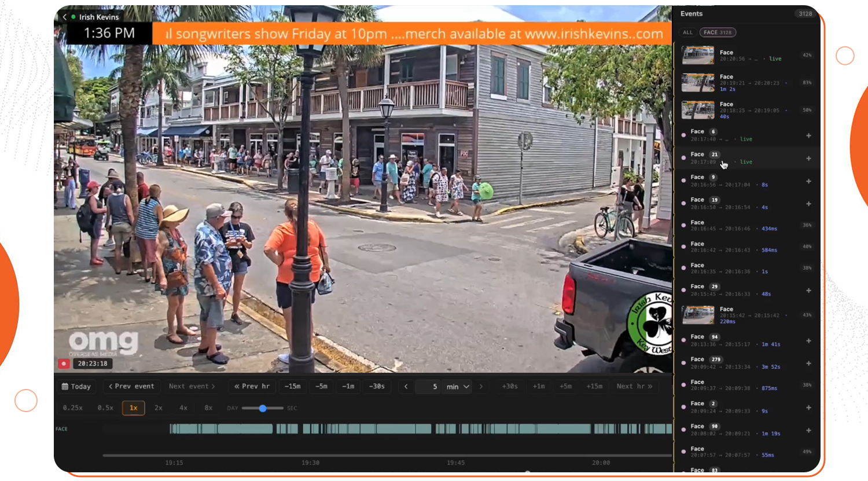Open the Face event thumbnail at 20:19:21
Screen dimensions: 868x481
698,83
